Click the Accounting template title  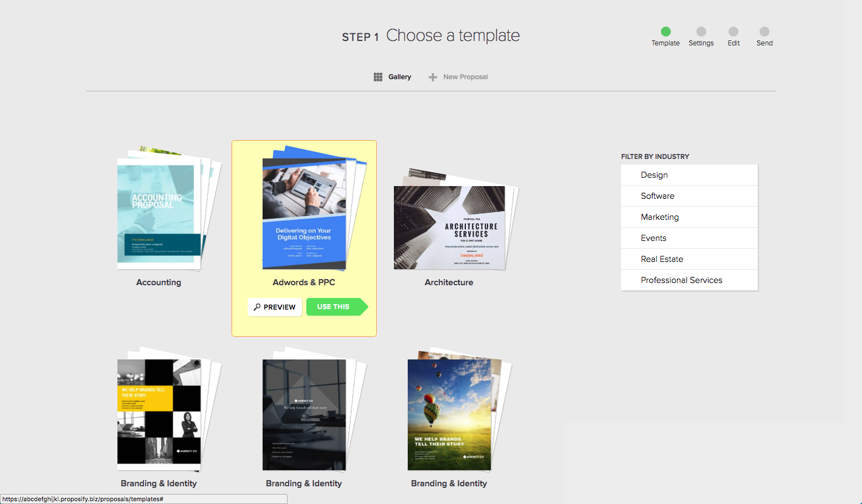tap(158, 282)
